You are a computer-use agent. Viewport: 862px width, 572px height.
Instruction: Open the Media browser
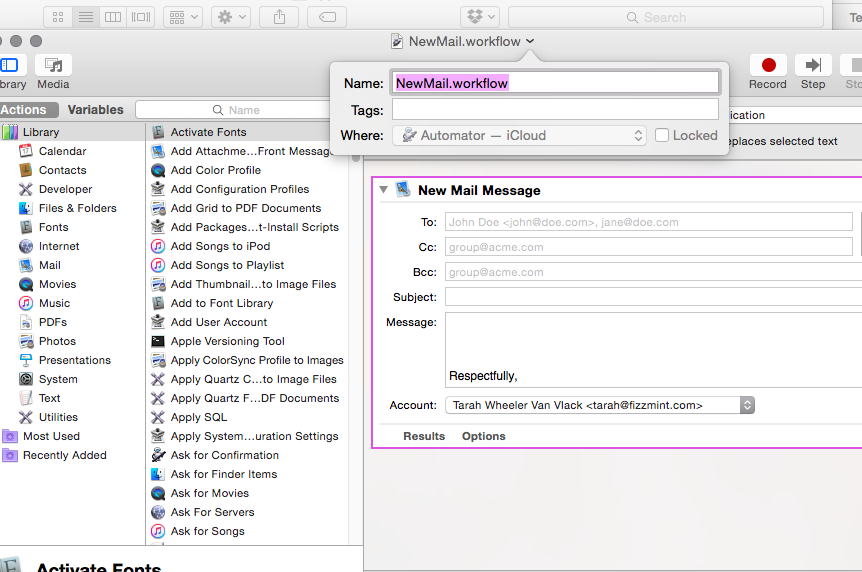[x=53, y=65]
